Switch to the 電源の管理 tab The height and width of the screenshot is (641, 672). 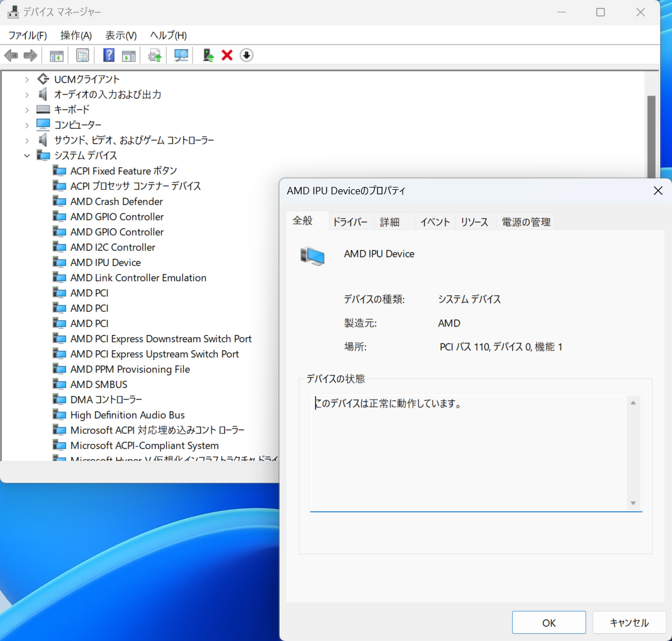point(526,222)
